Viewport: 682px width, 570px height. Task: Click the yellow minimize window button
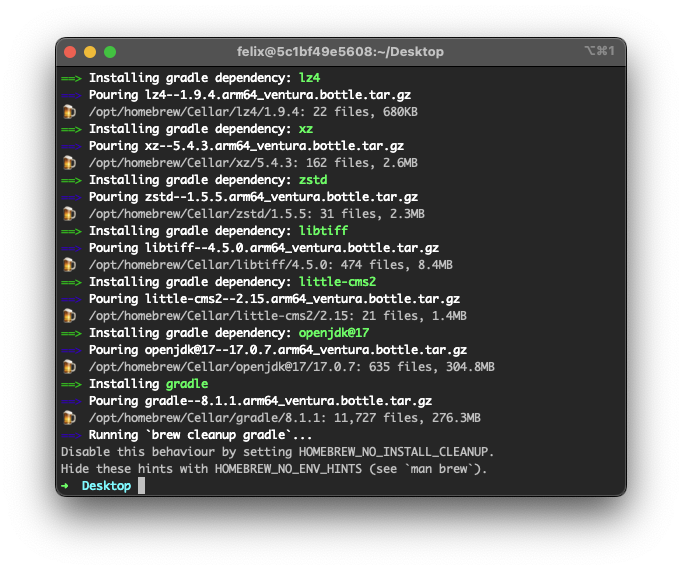point(90,52)
